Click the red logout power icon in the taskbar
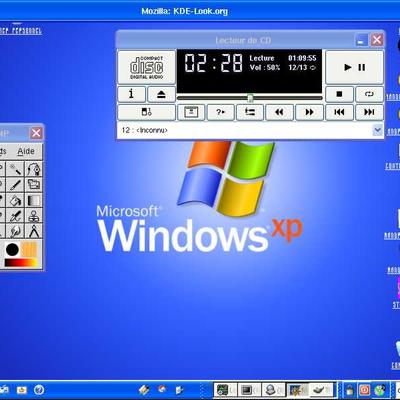This screenshot has height=400, width=400. pos(365,390)
